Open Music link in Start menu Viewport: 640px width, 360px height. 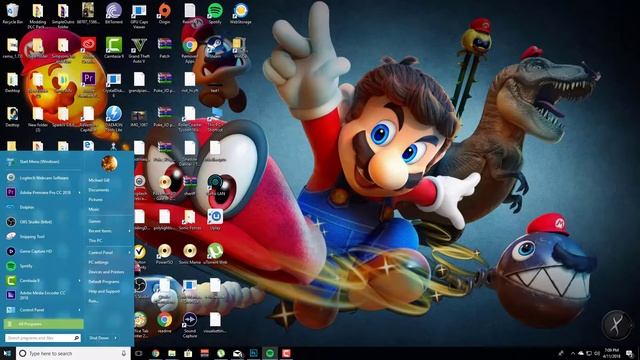tap(94, 209)
